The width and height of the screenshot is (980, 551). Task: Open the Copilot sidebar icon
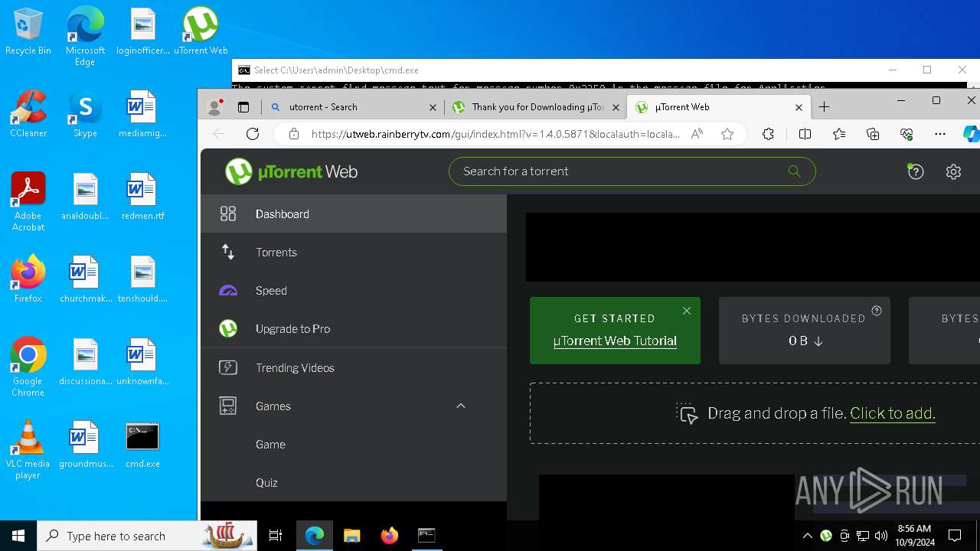(x=971, y=134)
